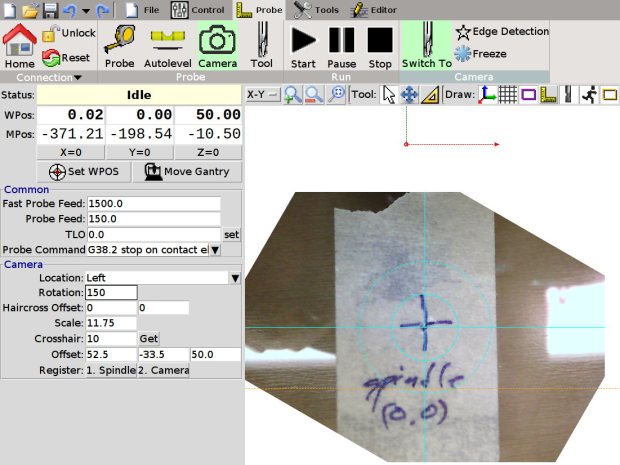This screenshot has width=620, height=465.
Task: Redo the last undone action
Action: [x=103, y=10]
